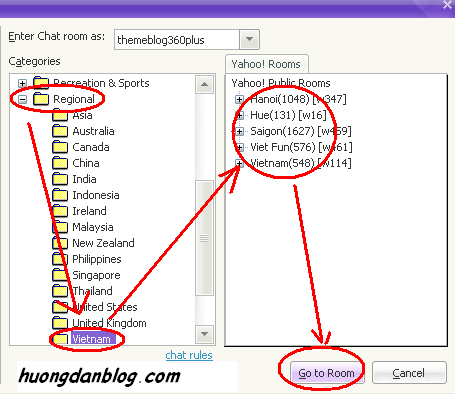Viewport: 455px width, 394px height.
Task: Click the Canada folder icon
Action: [x=60, y=147]
